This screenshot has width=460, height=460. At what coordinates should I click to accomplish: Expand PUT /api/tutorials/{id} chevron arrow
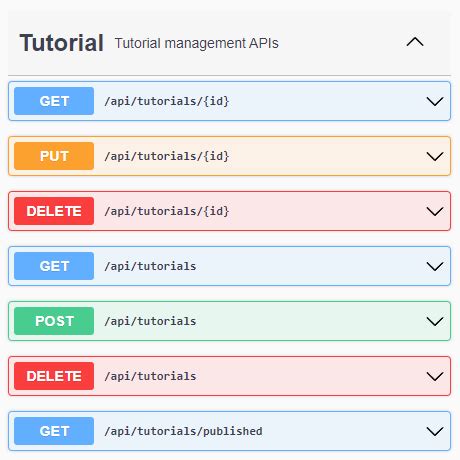pyautogui.click(x=435, y=156)
